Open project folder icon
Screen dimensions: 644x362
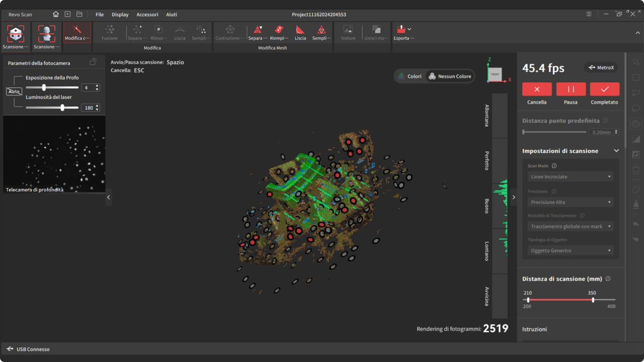[79, 14]
